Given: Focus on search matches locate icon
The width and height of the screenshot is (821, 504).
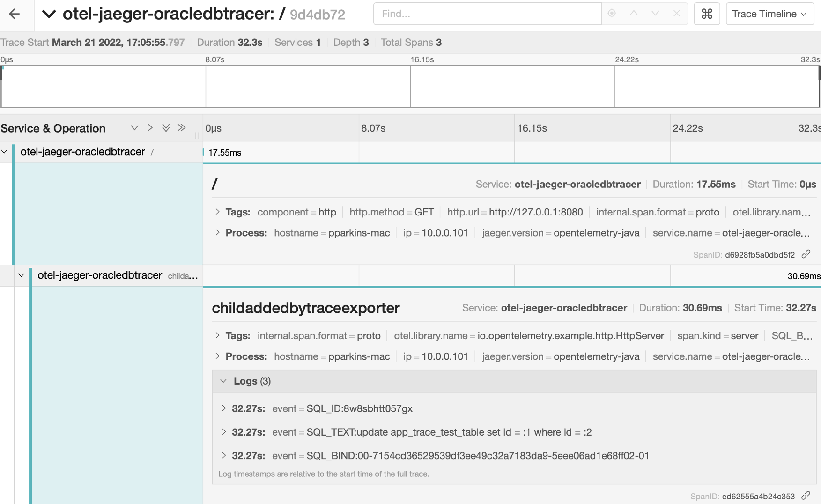Looking at the screenshot, I should pos(612,14).
